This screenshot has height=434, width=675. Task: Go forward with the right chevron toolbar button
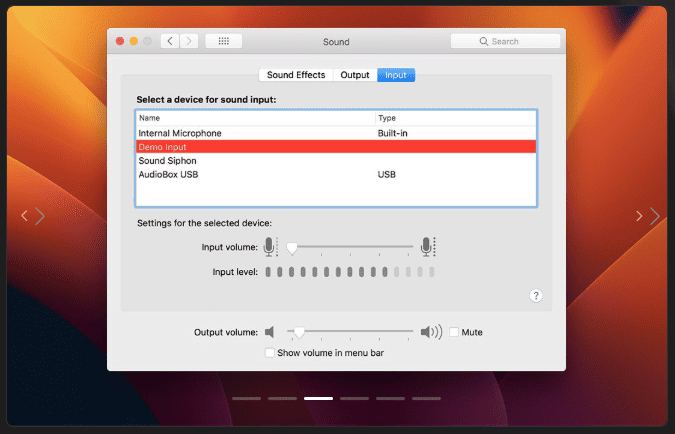coord(189,41)
